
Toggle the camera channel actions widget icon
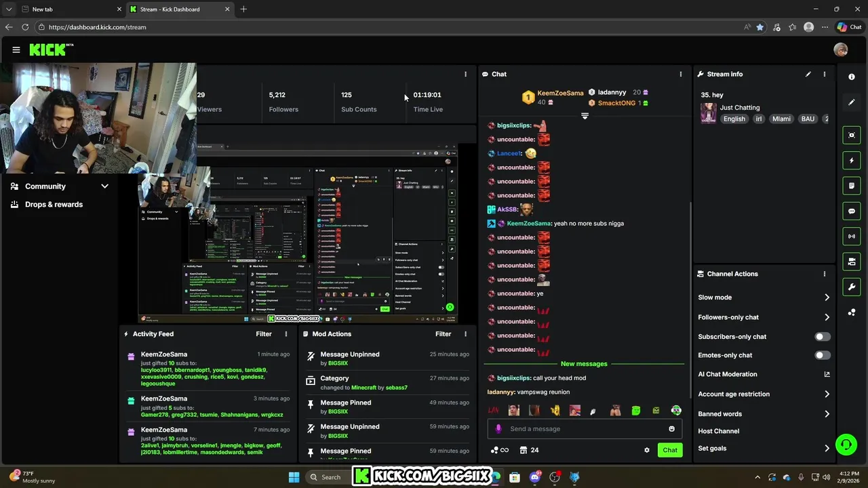click(x=852, y=262)
